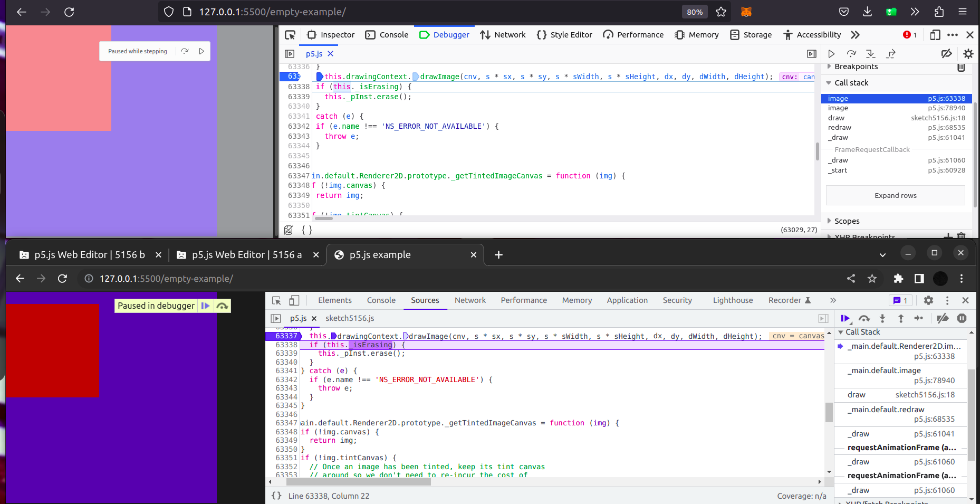
Task: Open Firefox devtools three-dot options
Action: pyautogui.click(x=953, y=35)
